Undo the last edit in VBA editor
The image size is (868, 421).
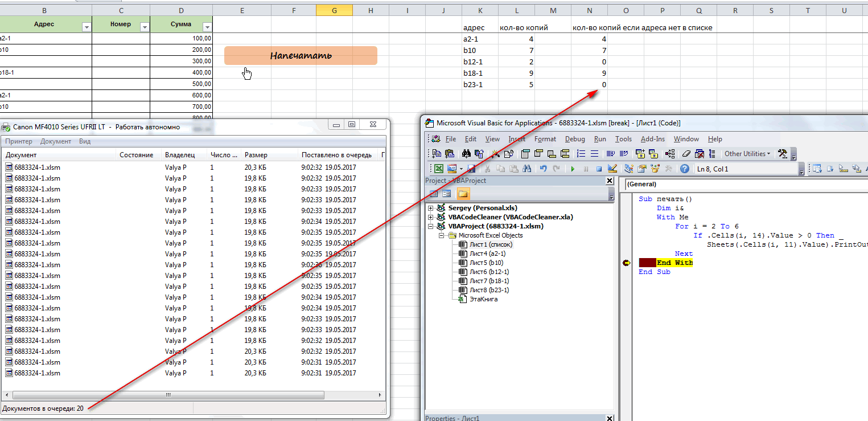click(x=543, y=169)
